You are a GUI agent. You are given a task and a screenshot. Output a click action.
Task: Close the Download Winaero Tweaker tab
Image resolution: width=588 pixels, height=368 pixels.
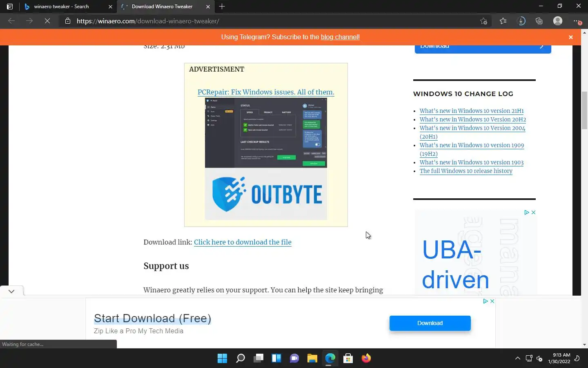(208, 7)
